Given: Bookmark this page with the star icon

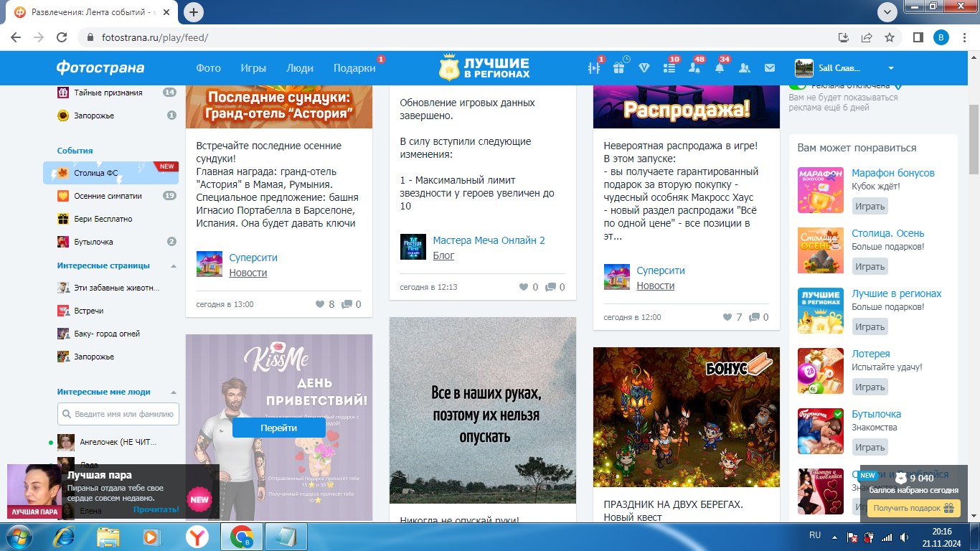Looking at the screenshot, I should 890,37.
